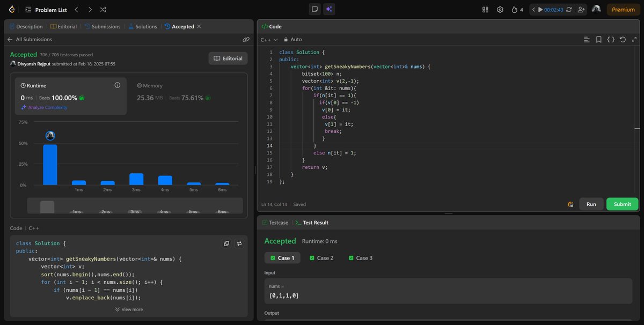
Task: Open Divyansh Rajput profile link
Action: (34, 64)
